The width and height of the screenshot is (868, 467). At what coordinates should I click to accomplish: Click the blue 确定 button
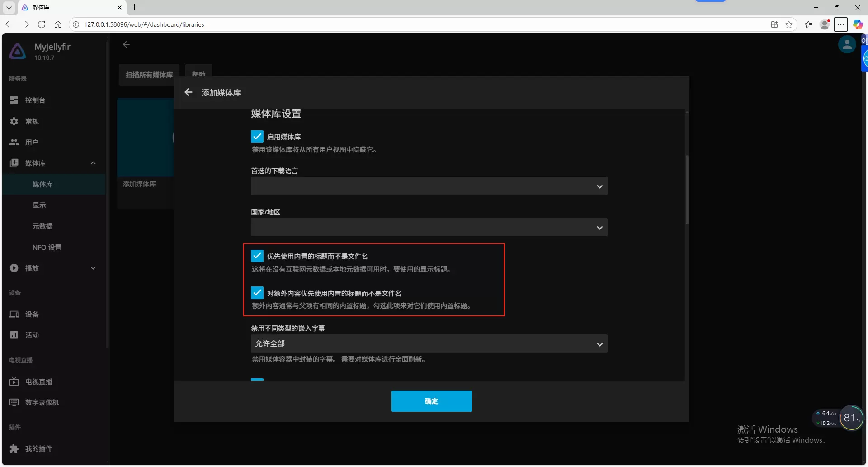pos(431,401)
